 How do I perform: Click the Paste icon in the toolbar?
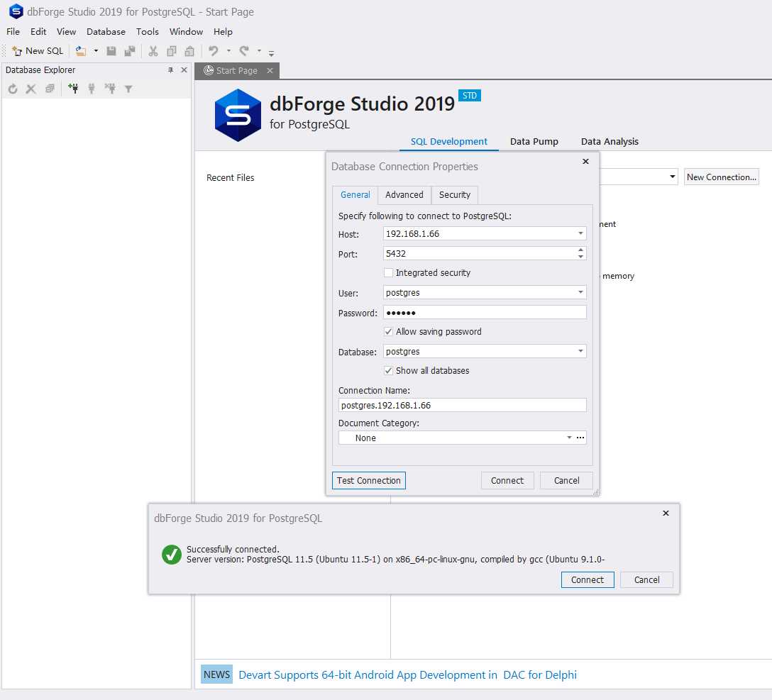189,50
